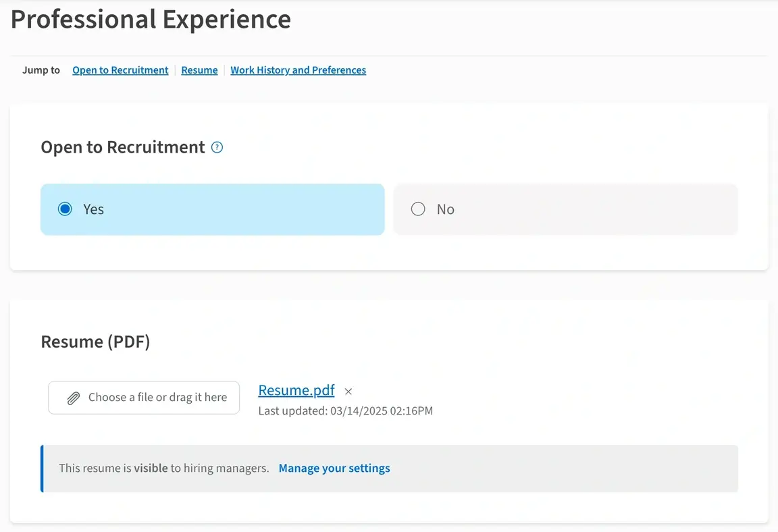Click the Jump to label
Image resolution: width=778 pixels, height=532 pixels.
click(41, 70)
